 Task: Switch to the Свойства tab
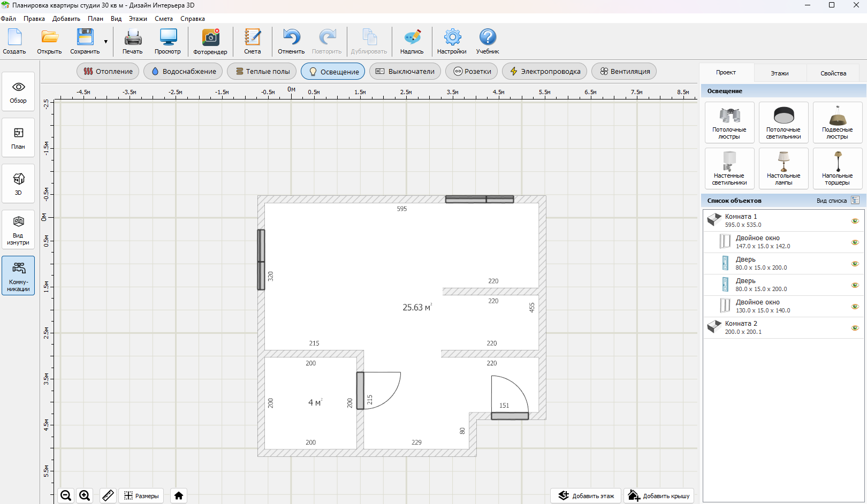coord(833,73)
